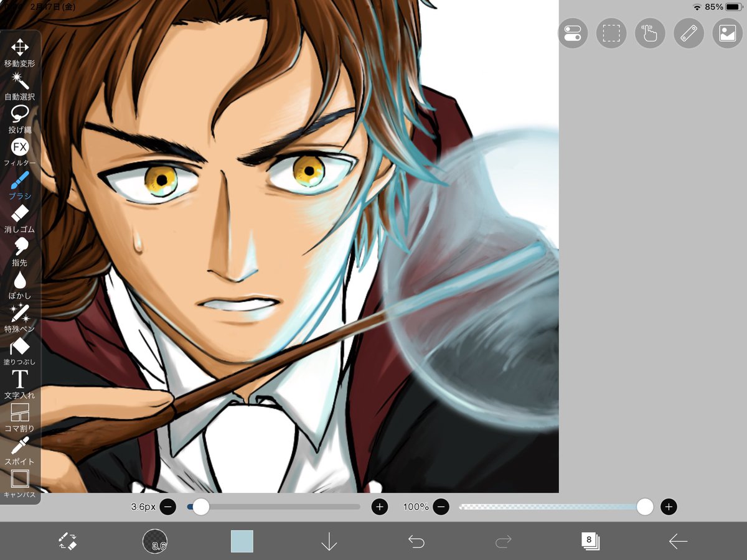The height and width of the screenshot is (560, 747).
Task: Select the Special Pen (特殊ペン) tool
Action: [20, 318]
